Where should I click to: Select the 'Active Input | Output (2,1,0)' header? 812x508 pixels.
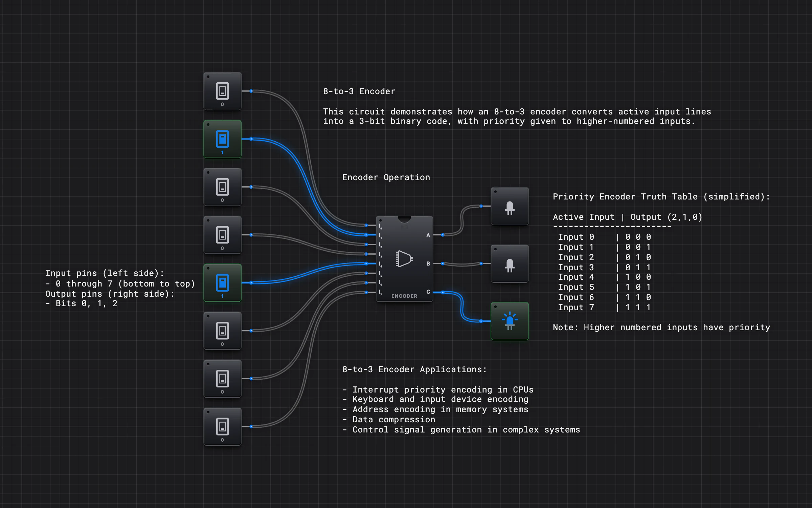pyautogui.click(x=628, y=217)
